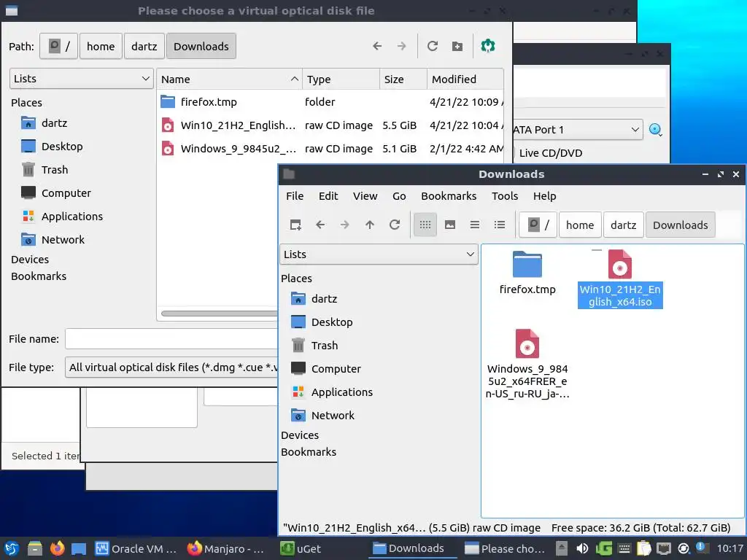This screenshot has height=560, width=747.
Task: Open Lists dropdown in Downloads window side pane
Action: tap(379, 254)
